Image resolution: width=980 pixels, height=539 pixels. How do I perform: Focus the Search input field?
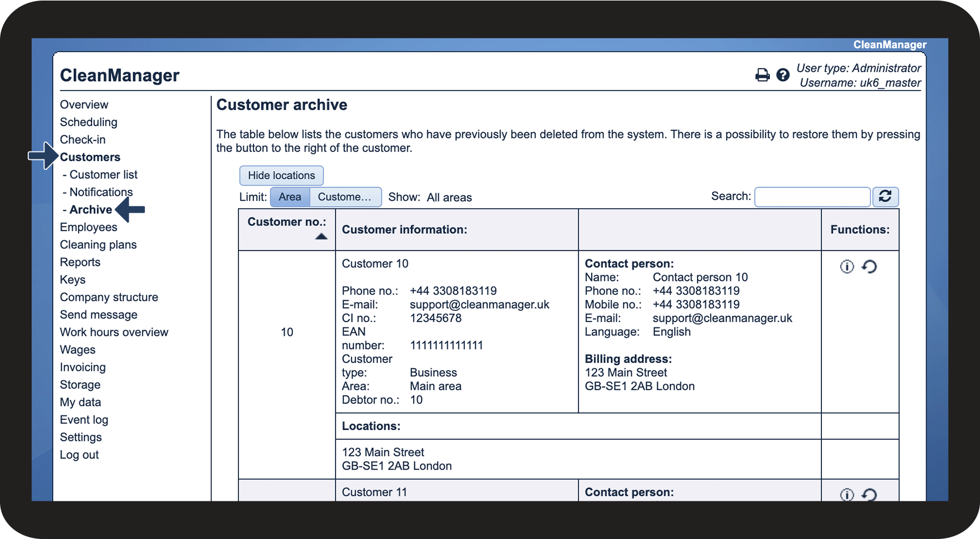(x=812, y=197)
